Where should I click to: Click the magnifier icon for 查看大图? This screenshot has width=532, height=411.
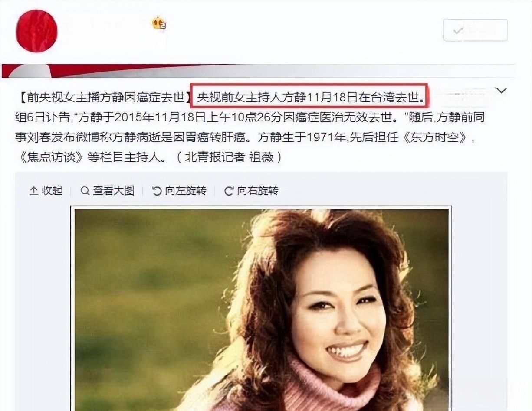pos(85,191)
